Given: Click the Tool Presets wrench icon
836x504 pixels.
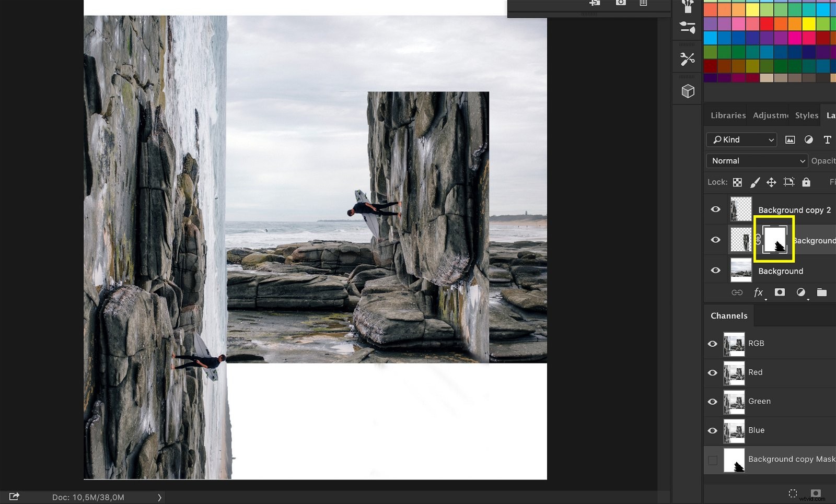Looking at the screenshot, I should [x=687, y=58].
